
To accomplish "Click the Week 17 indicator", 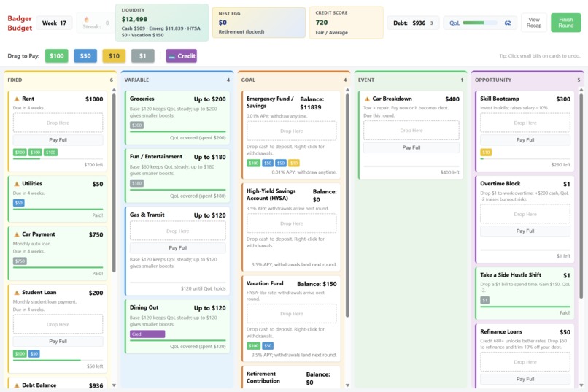I will (x=54, y=23).
